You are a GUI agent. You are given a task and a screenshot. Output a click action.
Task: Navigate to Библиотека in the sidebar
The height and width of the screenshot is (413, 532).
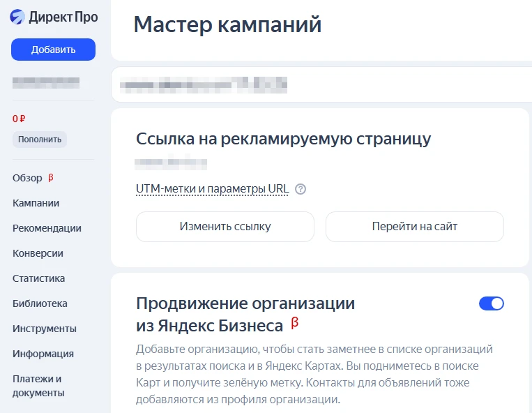[x=40, y=303]
